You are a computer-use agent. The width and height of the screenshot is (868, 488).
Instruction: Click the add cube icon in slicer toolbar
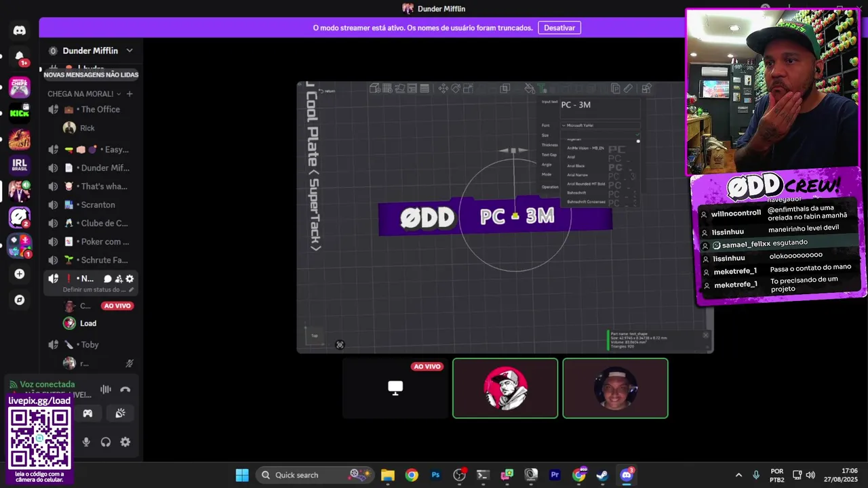coord(374,88)
